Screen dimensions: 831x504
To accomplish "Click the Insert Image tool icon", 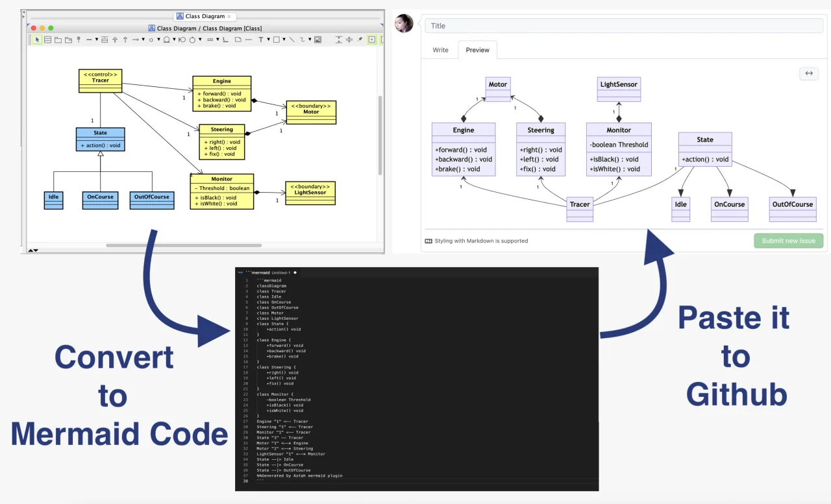I will point(317,40).
